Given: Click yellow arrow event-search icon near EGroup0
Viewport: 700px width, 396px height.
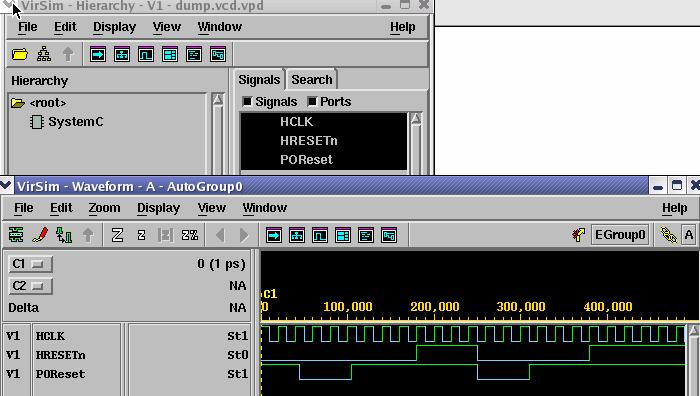Looking at the screenshot, I should point(579,235).
